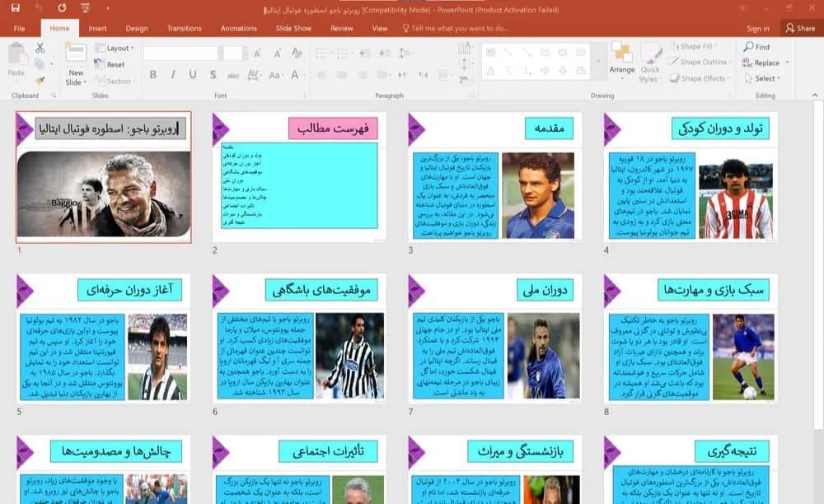
Task: Open the Arrange dropdown
Action: click(622, 61)
